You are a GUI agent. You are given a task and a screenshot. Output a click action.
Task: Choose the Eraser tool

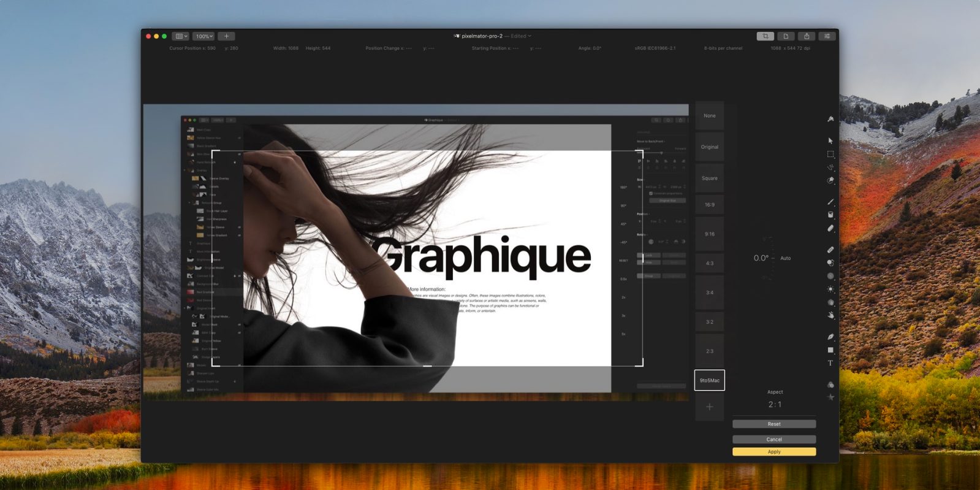coord(830,228)
